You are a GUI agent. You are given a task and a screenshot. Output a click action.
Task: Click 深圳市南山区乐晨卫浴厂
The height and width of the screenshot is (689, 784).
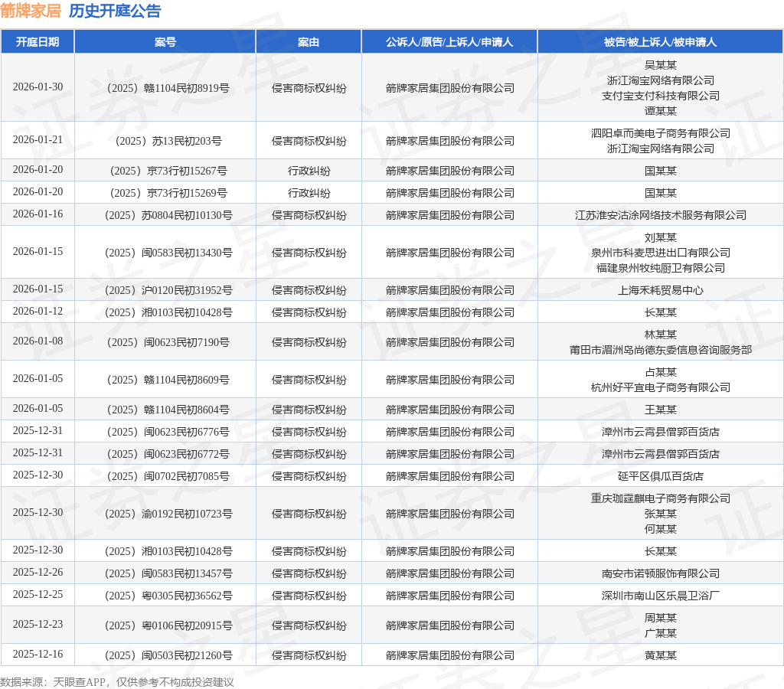(x=661, y=596)
